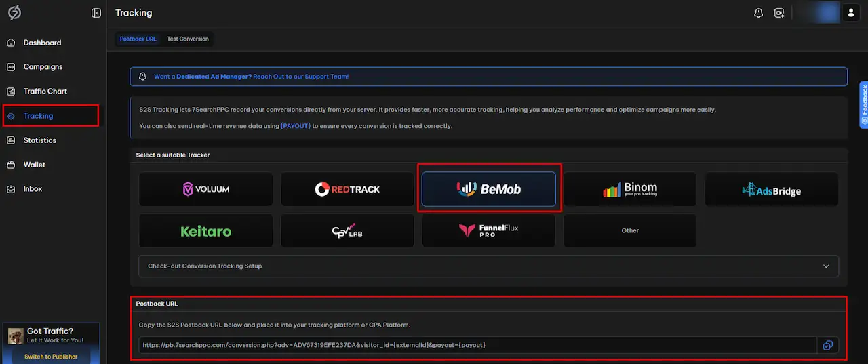This screenshot has height=364, width=868.
Task: Click the 7SearchPPC logo icon
Action: click(x=14, y=13)
